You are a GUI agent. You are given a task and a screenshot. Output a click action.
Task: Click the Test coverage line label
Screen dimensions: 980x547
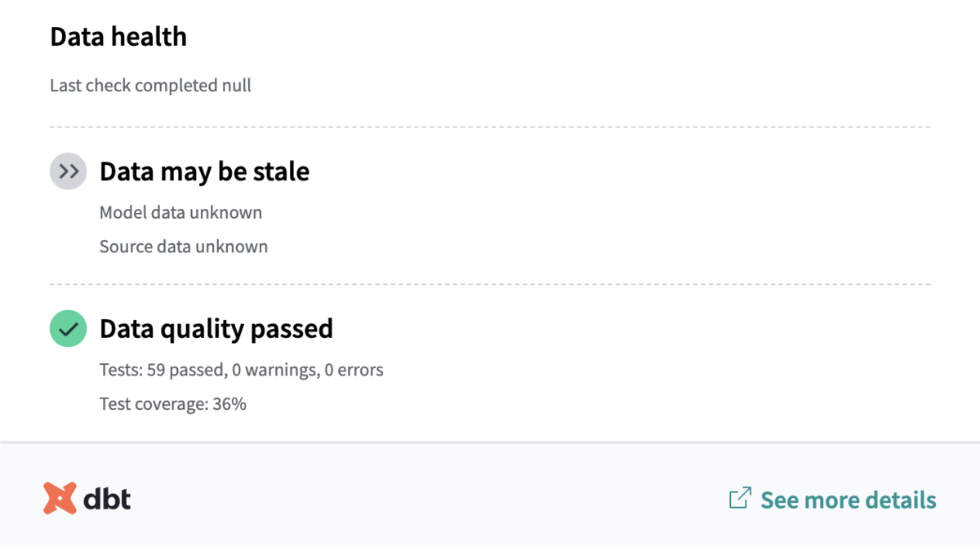tap(154, 403)
